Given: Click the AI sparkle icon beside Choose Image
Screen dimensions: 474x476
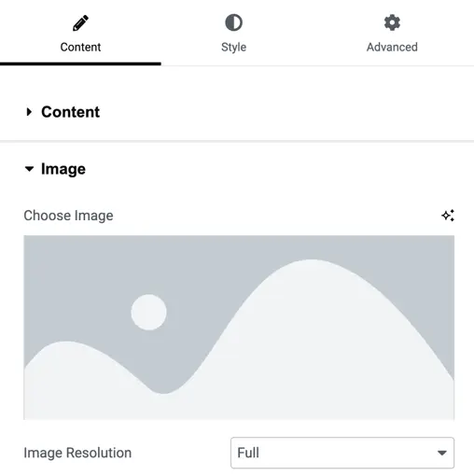Looking at the screenshot, I should point(448,216).
